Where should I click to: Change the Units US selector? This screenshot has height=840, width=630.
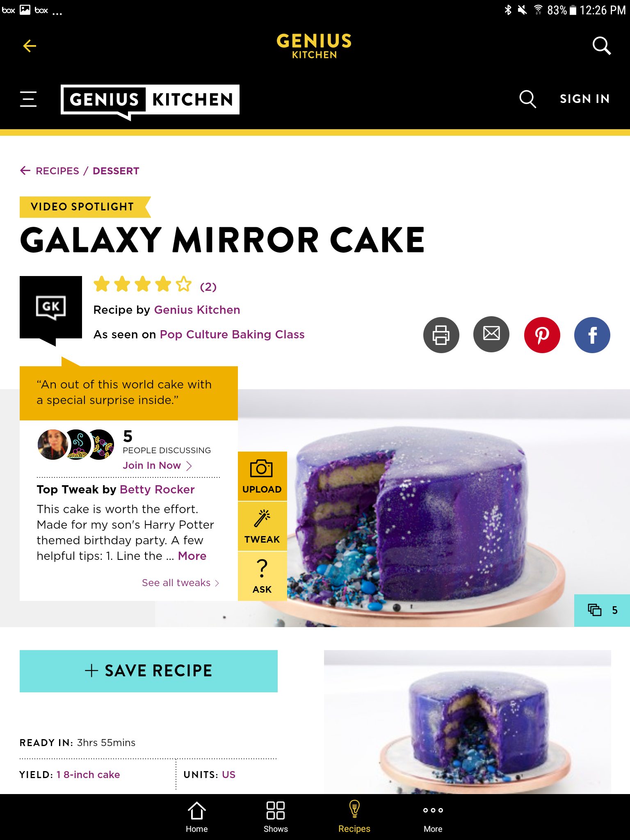(x=228, y=775)
